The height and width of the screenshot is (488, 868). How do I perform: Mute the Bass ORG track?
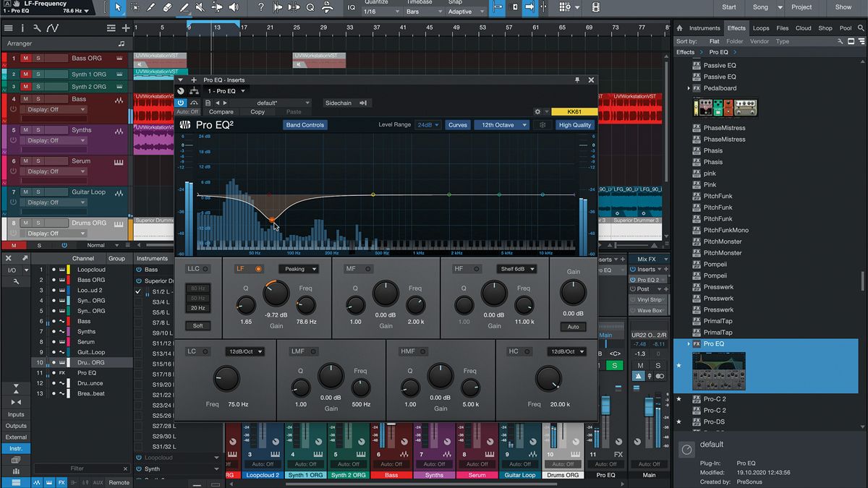tap(26, 59)
